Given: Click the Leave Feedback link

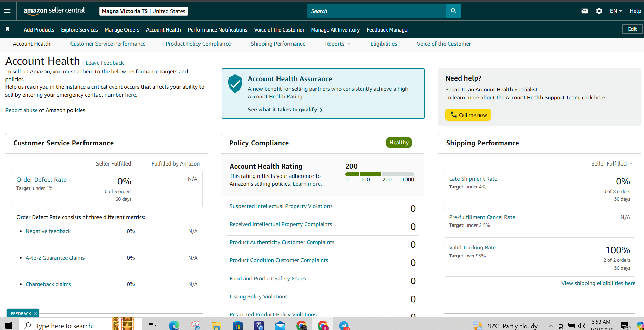Looking at the screenshot, I should 105,63.
